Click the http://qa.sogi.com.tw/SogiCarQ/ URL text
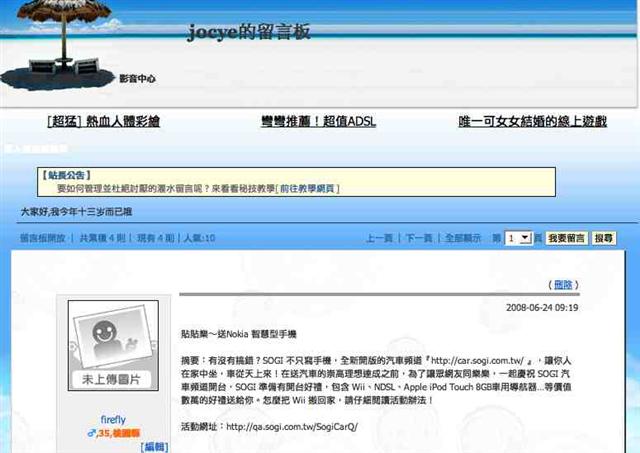 click(x=292, y=427)
